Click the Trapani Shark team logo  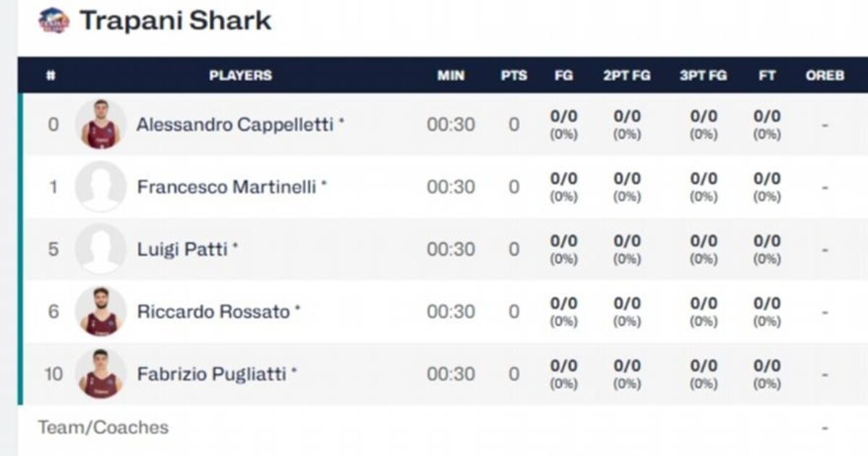(x=54, y=20)
